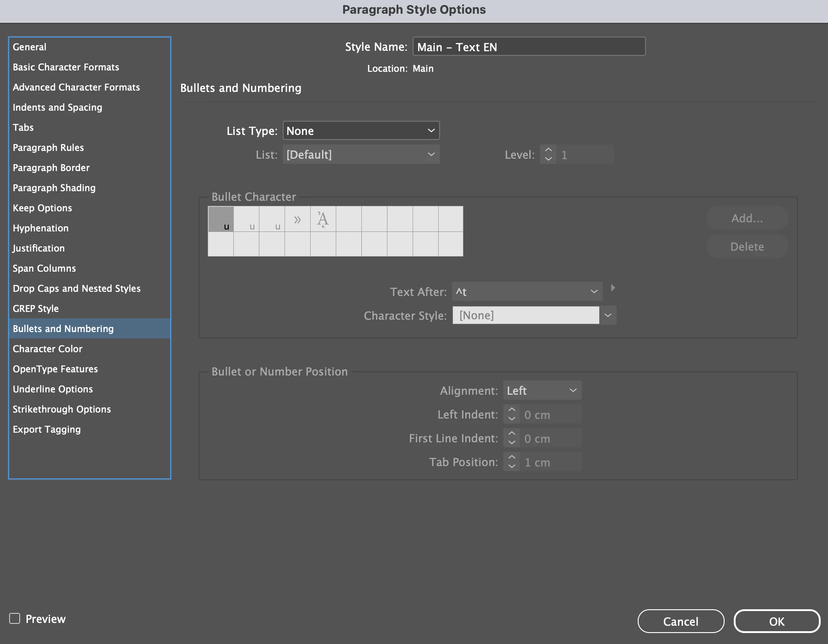Select Hyphenation in the list
This screenshot has height=644, width=828.
90,228
